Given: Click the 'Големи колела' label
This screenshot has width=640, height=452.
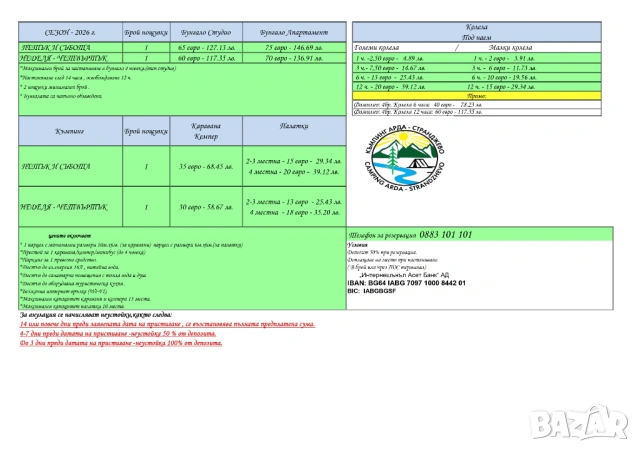Looking at the screenshot, I should pyautogui.click(x=377, y=48).
